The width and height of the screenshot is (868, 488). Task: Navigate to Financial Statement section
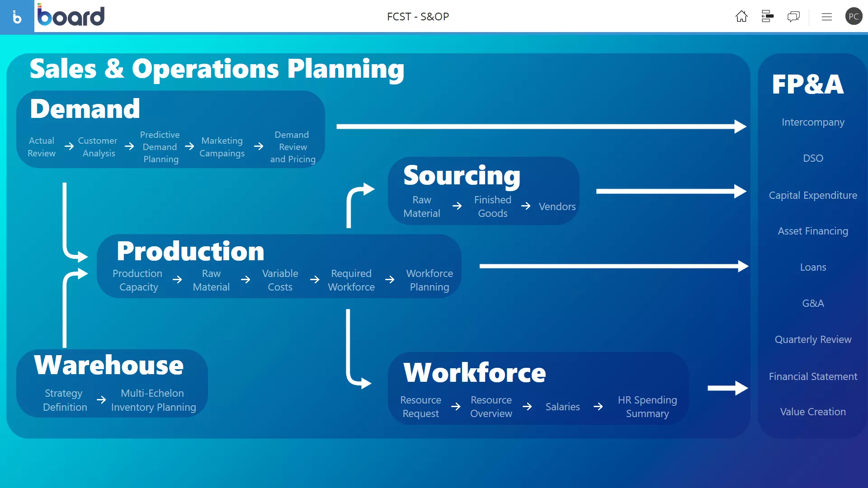(812, 375)
